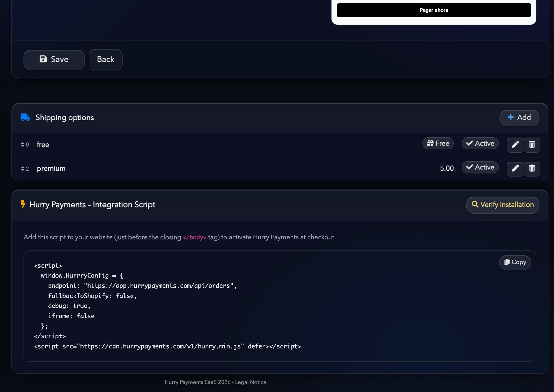Edit the premium shipping option

515,168
